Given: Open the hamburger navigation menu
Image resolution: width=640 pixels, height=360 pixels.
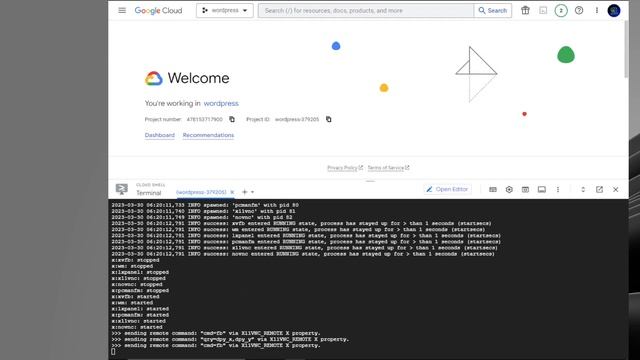Looking at the screenshot, I should tap(122, 10).
